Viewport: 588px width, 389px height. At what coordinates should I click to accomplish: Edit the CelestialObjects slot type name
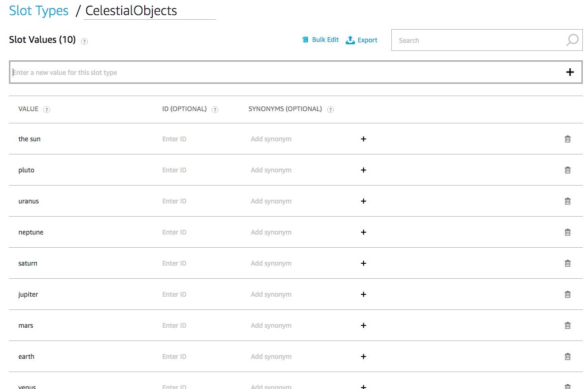tap(149, 11)
